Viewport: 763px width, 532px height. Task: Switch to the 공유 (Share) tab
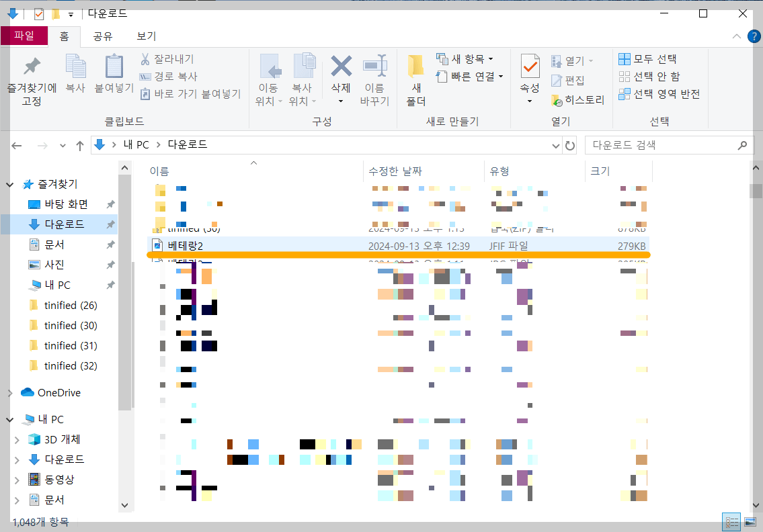tap(103, 36)
